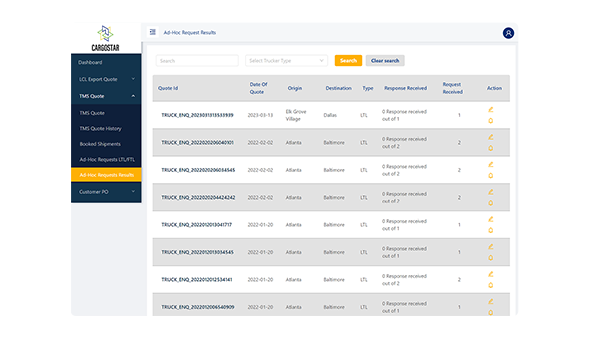Click the Dallas destination cell
The width and height of the screenshot is (590, 360).
tap(330, 115)
